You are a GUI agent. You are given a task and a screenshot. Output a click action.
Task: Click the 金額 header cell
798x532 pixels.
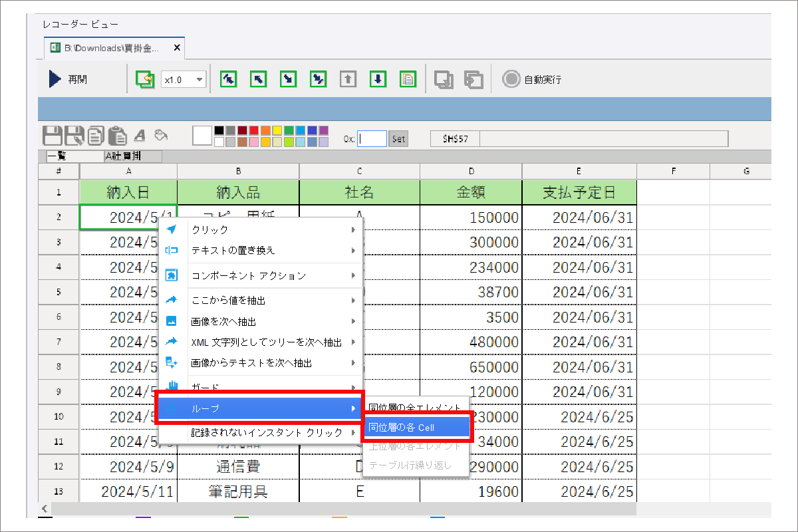coord(471,193)
